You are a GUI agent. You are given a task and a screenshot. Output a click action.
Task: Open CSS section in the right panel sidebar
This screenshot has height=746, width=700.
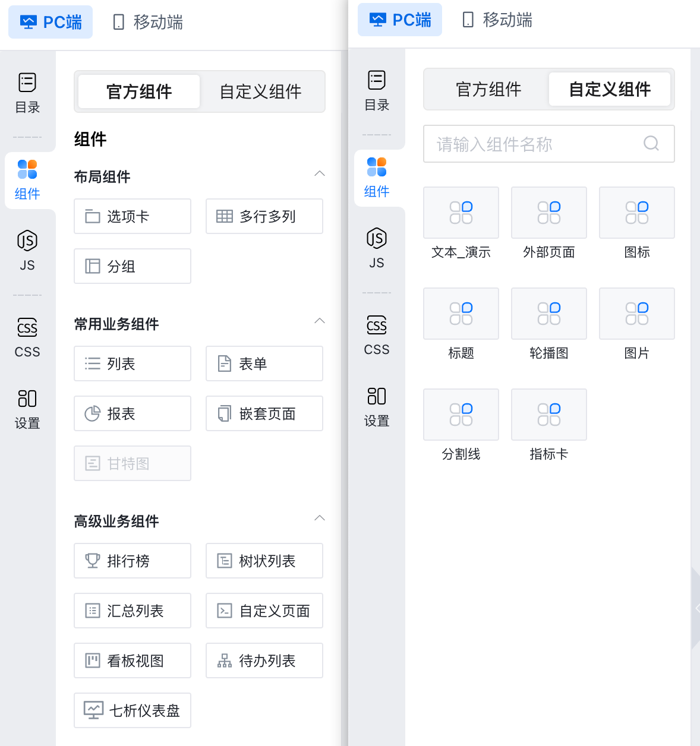point(377,336)
